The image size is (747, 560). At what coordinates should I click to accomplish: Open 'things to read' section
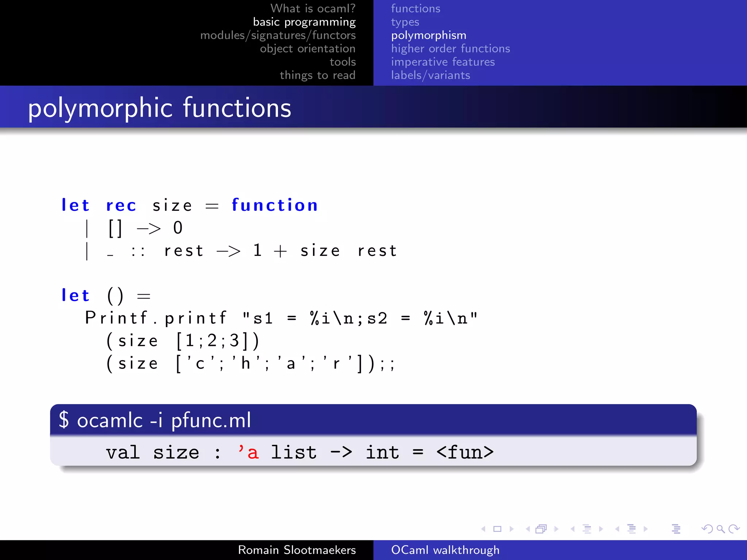click(x=318, y=75)
